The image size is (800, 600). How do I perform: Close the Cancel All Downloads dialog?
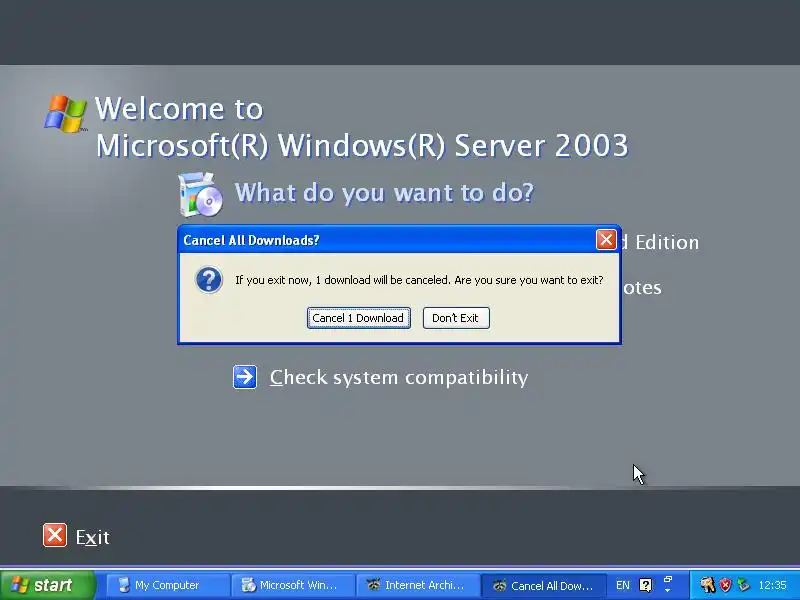tap(606, 239)
